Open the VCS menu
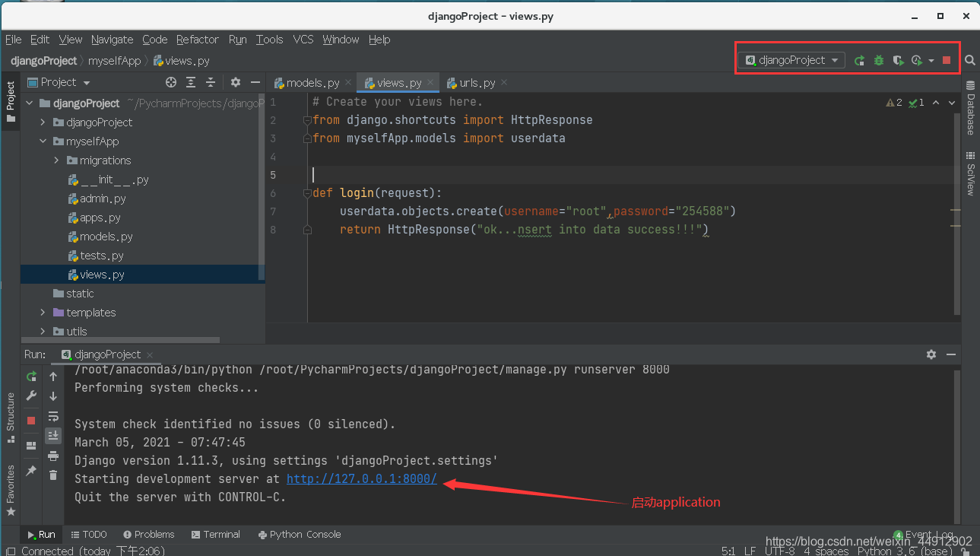 click(303, 40)
